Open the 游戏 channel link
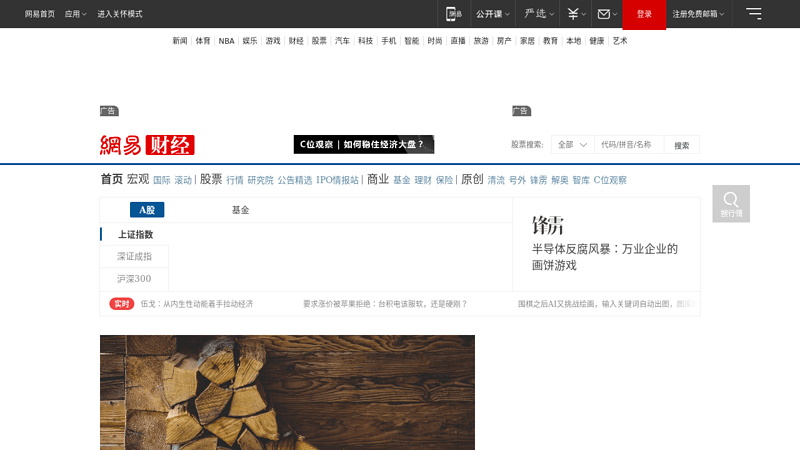Screen dimensions: 800x450 273,41
